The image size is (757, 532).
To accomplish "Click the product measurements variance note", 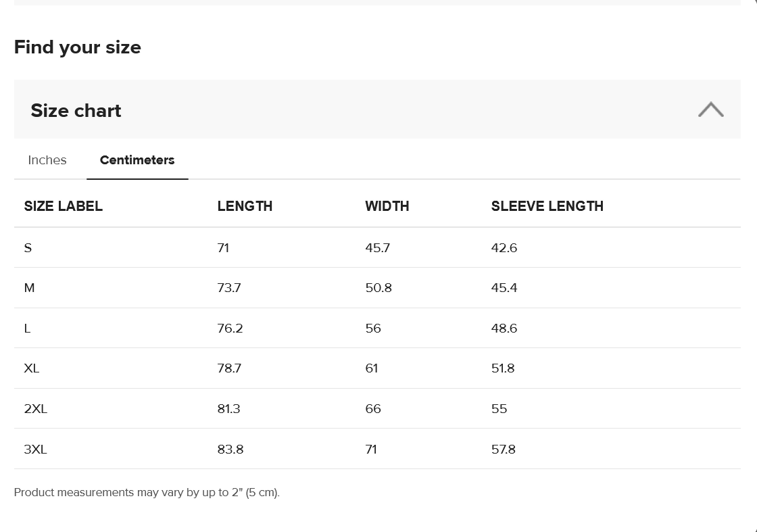I will 147,492.
